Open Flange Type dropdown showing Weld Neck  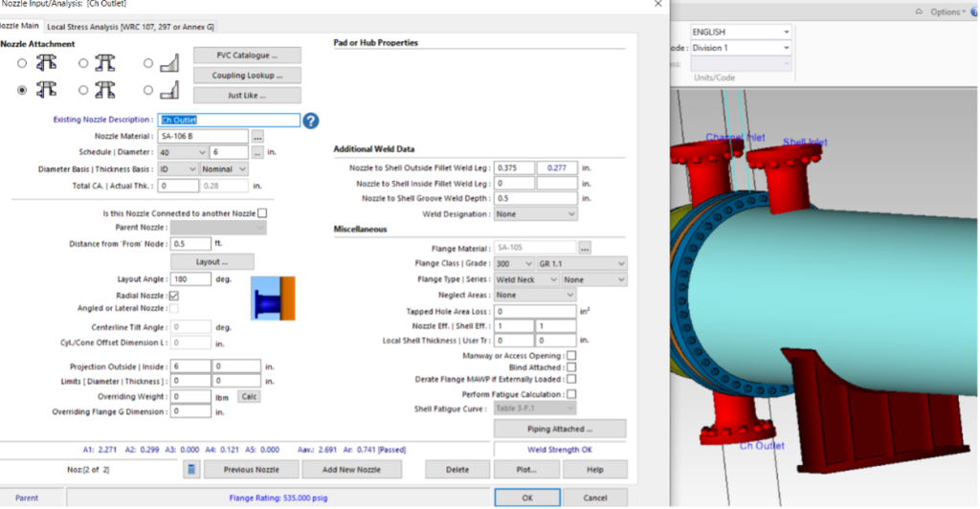pyautogui.click(x=526, y=279)
